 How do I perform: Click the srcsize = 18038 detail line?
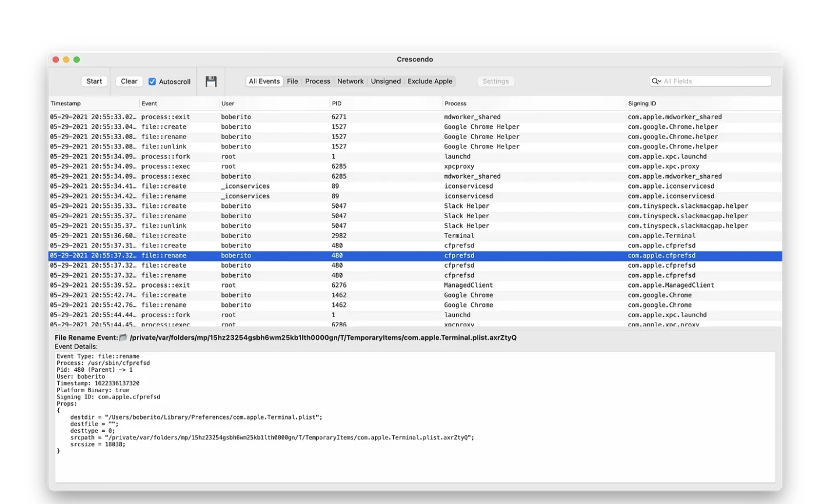pos(98,445)
